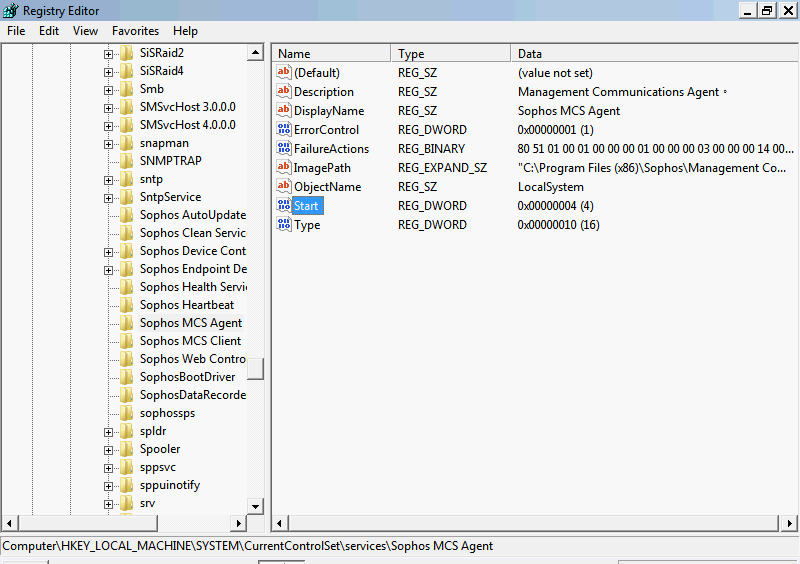The image size is (800, 564).
Task: Click the srv folder icon
Action: tap(127, 503)
